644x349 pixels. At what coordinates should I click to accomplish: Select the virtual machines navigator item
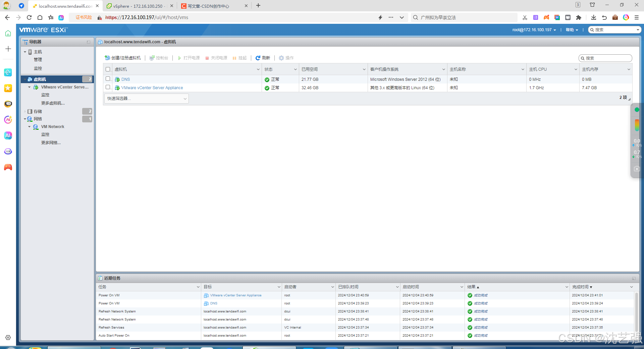[x=57, y=79]
